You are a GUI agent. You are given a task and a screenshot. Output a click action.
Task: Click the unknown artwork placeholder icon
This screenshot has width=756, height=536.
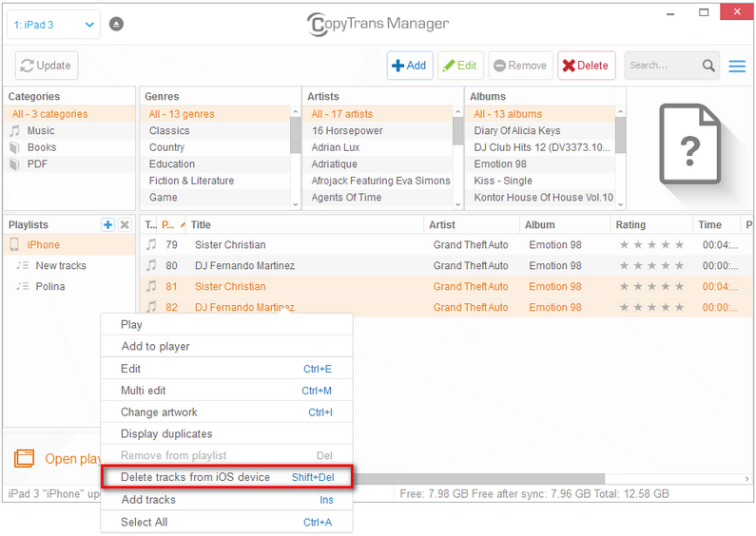pyautogui.click(x=690, y=146)
